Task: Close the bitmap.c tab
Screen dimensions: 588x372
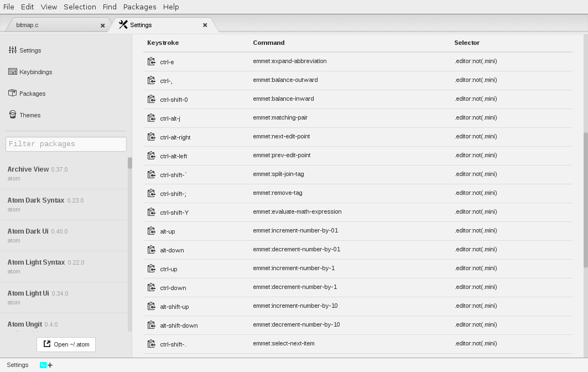Action: coord(102,25)
